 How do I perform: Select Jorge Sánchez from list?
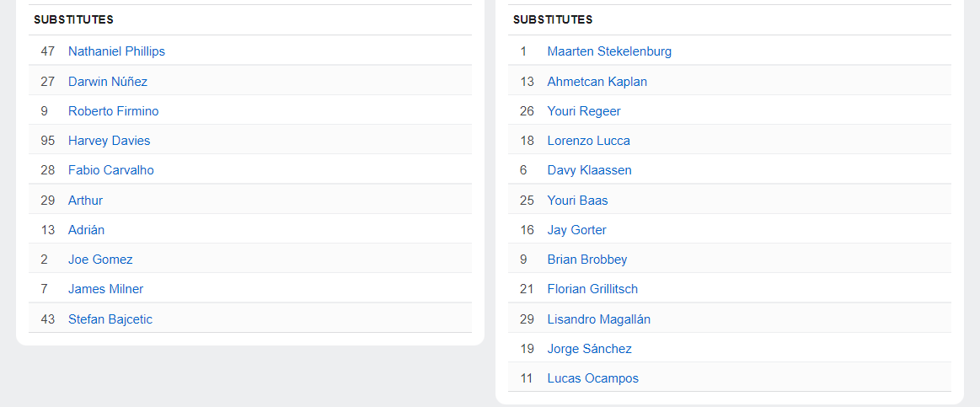tap(589, 349)
